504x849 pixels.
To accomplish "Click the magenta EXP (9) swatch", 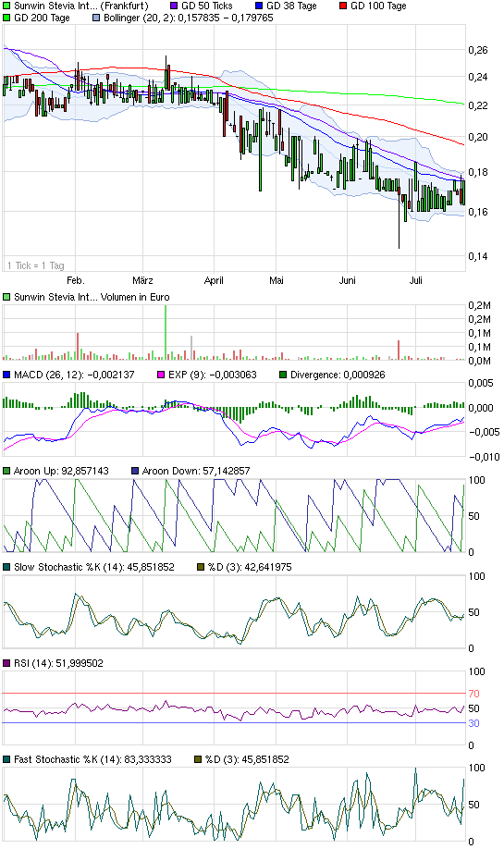I will (161, 375).
